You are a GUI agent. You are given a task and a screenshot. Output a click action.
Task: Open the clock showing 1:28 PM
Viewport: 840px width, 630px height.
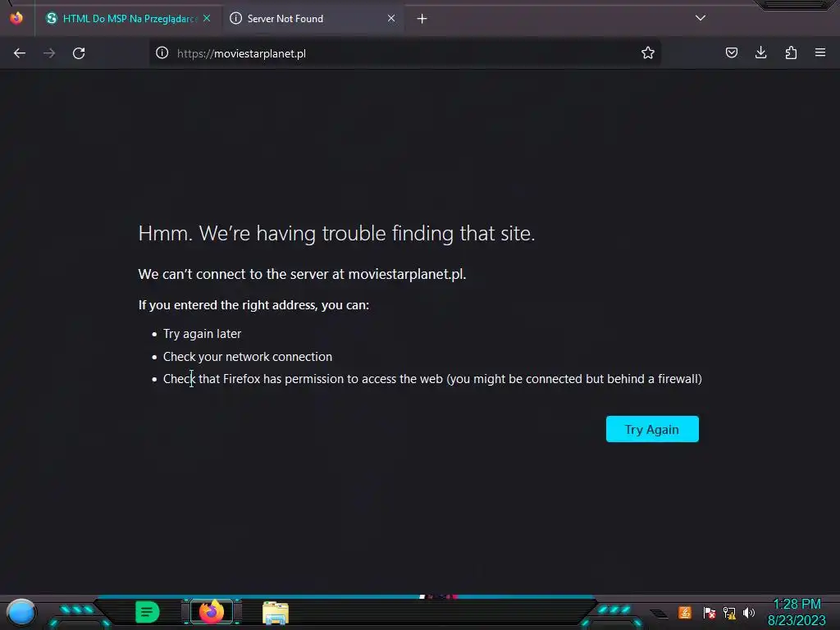(797, 612)
